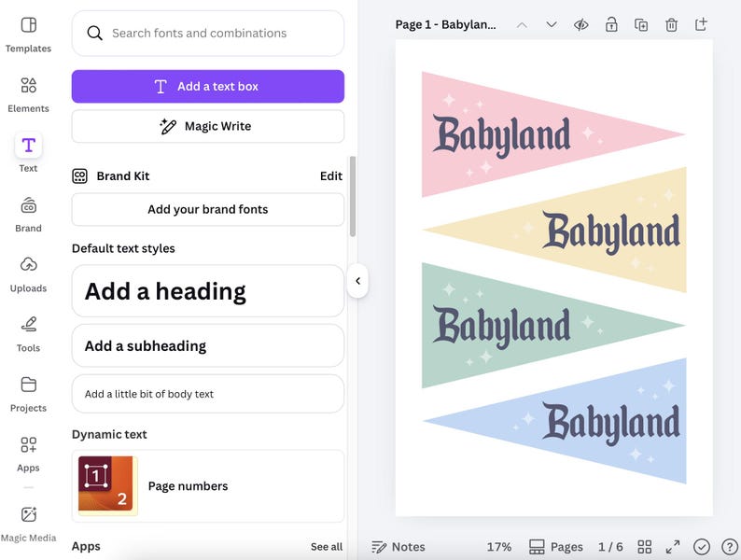Click the Page numbers label
This screenshot has height=560, width=741.
tap(189, 486)
